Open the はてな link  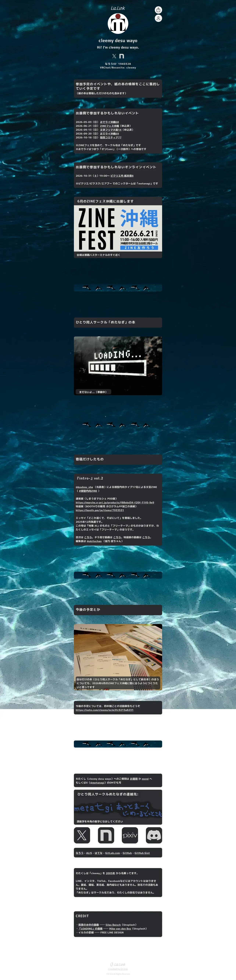coord(99,853)
